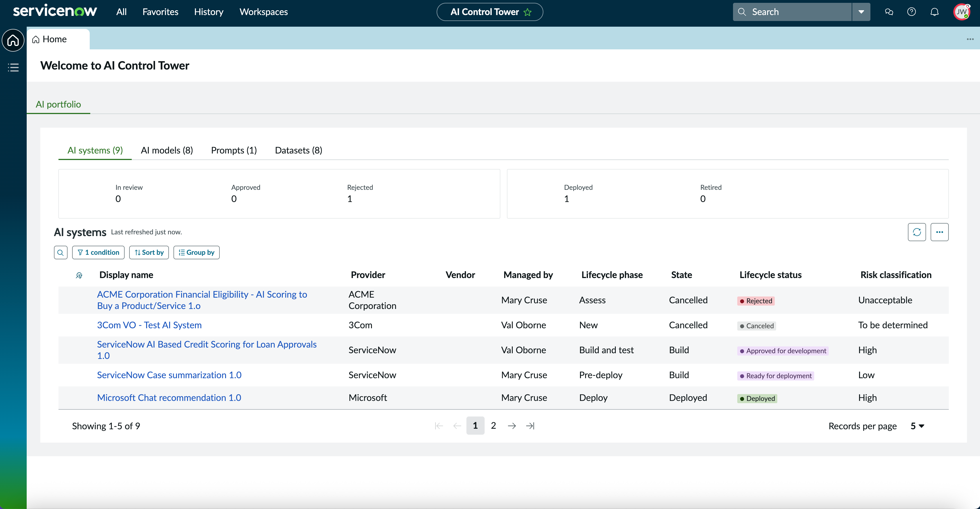
Task: Open ACME Corporation Financial Eligibility record
Action: [202, 300]
